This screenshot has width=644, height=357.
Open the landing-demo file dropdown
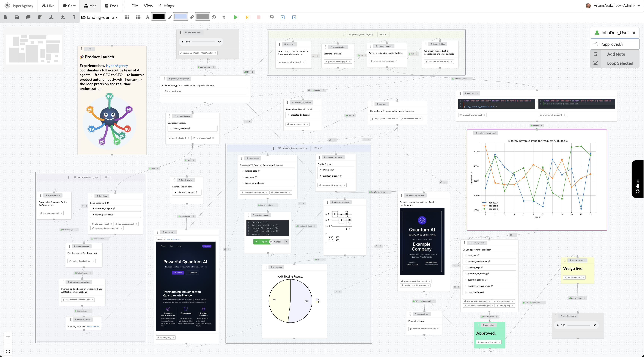pyautogui.click(x=100, y=17)
